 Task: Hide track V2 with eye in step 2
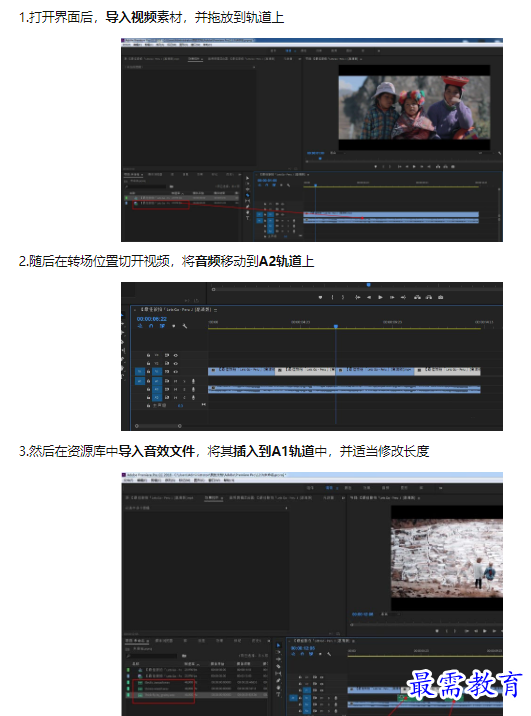[x=176, y=363]
